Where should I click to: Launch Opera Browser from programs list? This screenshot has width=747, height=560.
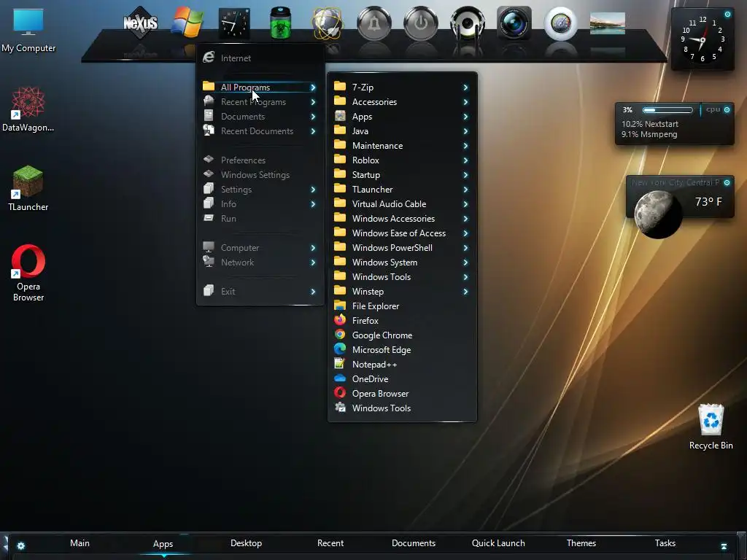pyautogui.click(x=402, y=393)
